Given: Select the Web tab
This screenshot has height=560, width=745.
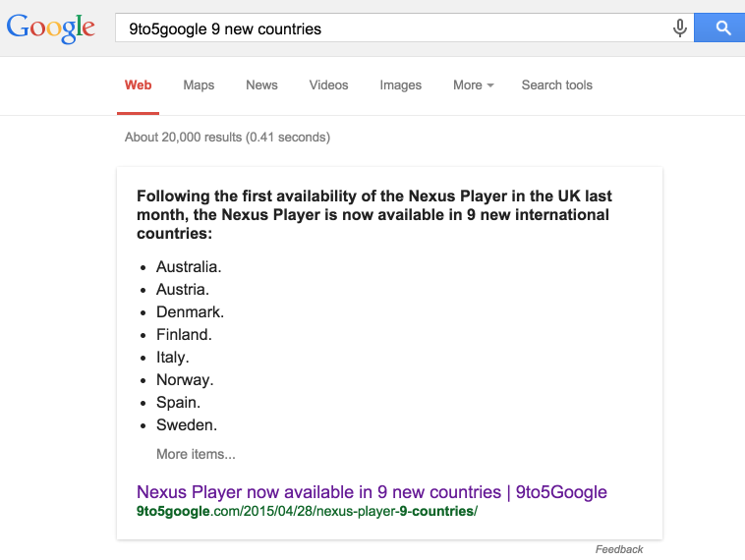Looking at the screenshot, I should click(139, 85).
